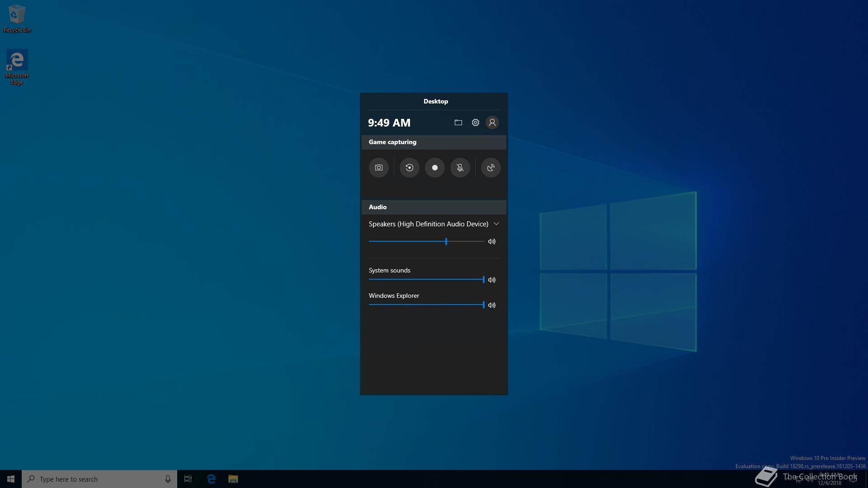Start broadcasting with the broadcast icon
868x488 pixels.
pos(491,168)
